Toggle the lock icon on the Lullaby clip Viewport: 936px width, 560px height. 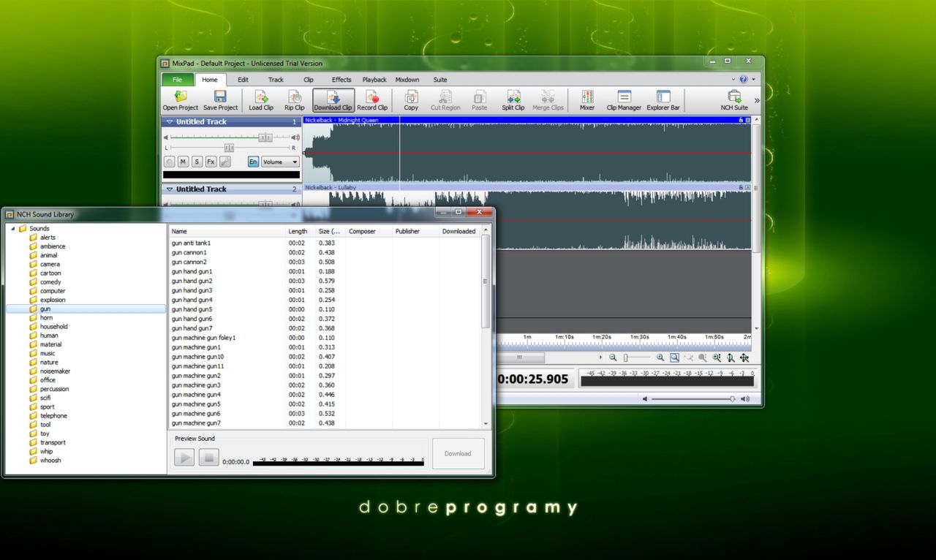click(x=741, y=187)
